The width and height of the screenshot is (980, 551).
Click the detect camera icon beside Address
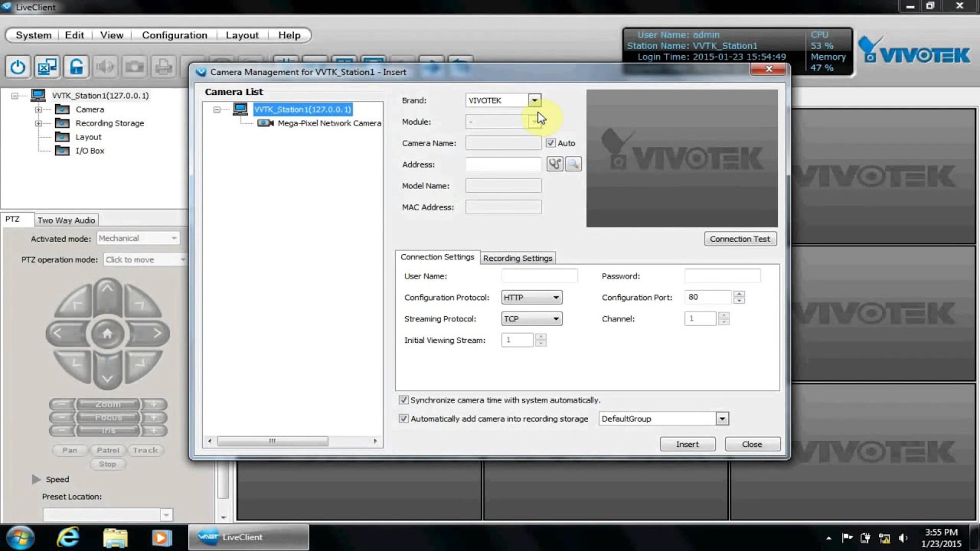pyautogui.click(x=555, y=165)
